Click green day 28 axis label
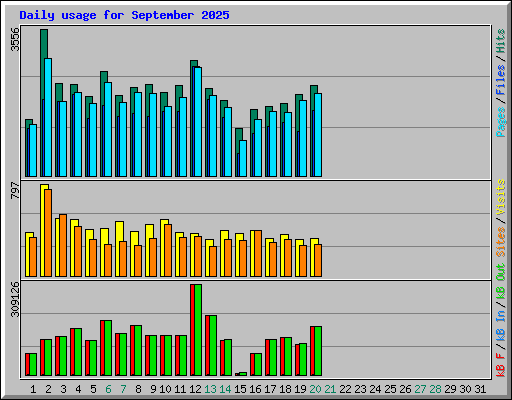 coord(435,389)
